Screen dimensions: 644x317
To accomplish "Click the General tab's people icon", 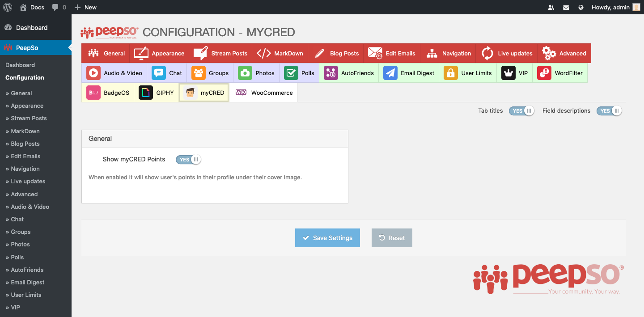I will pyautogui.click(x=93, y=53).
